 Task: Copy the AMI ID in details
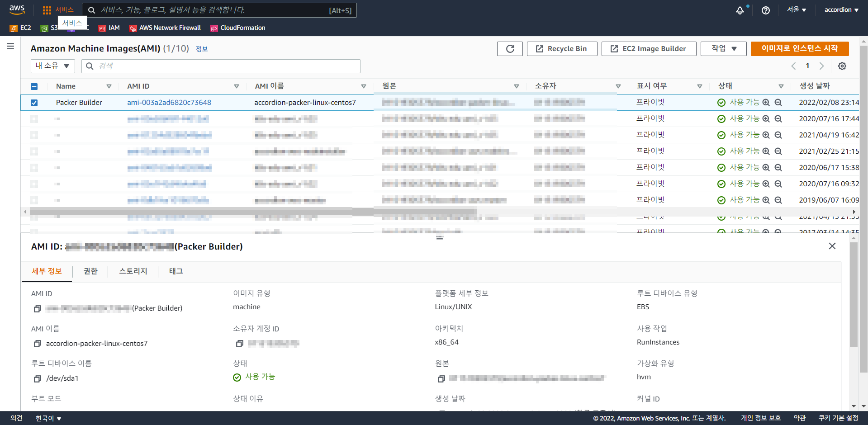click(x=38, y=308)
